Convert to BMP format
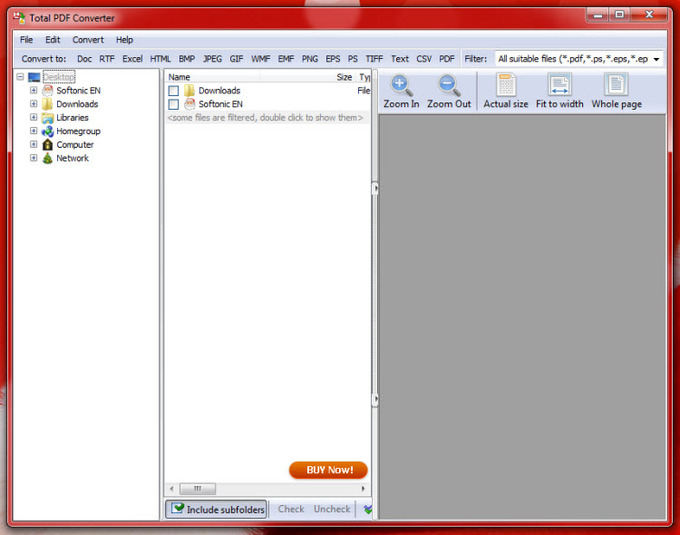Viewport: 680px width, 535px height. (187, 59)
